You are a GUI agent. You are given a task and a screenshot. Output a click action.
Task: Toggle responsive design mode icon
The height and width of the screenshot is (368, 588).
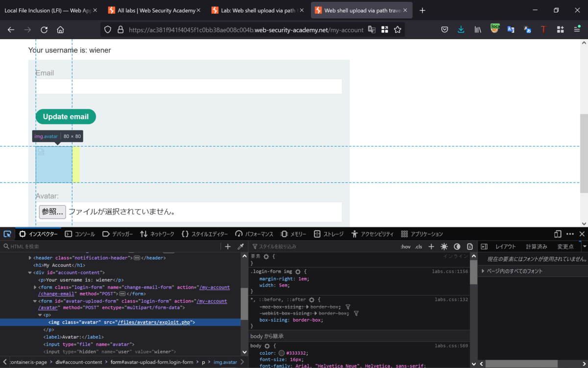pos(558,234)
